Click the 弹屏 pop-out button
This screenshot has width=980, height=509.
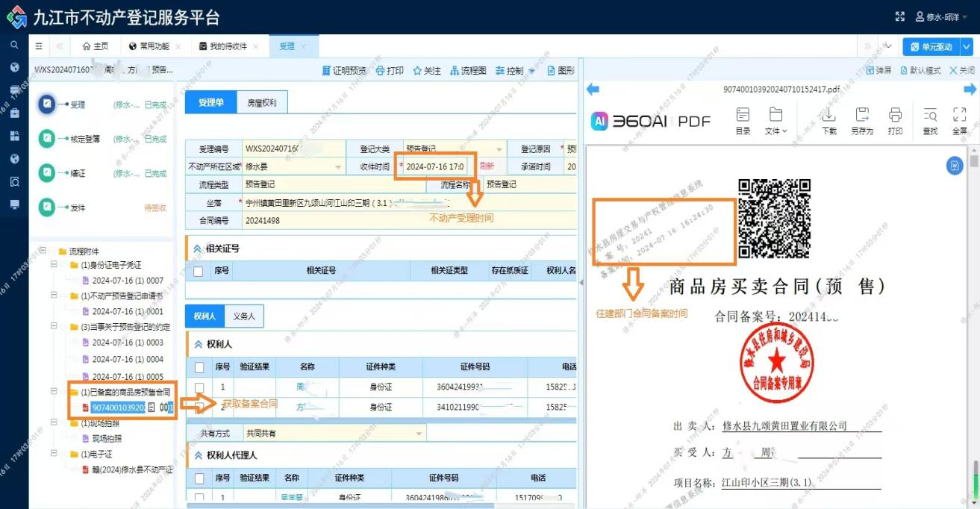click(878, 70)
